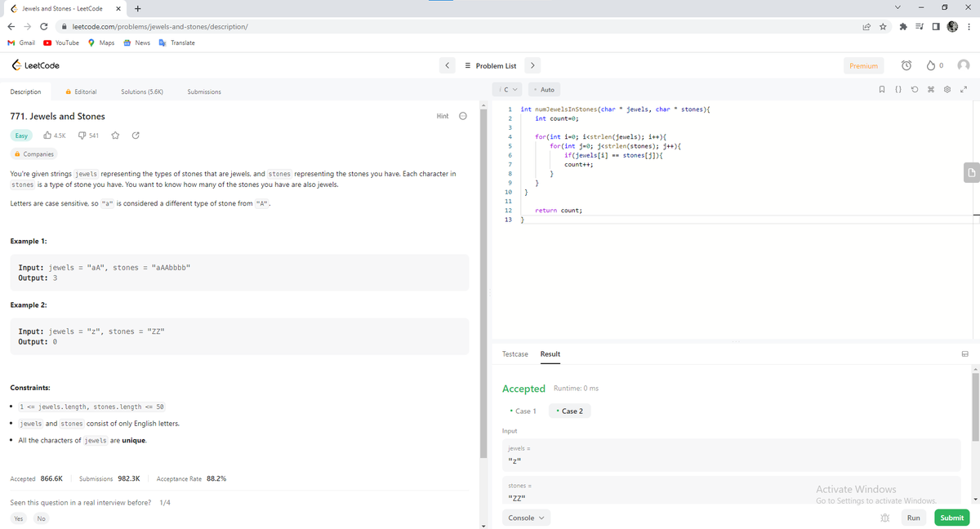The image size is (980, 529).
Task: Open News bookmark
Action: click(136, 42)
